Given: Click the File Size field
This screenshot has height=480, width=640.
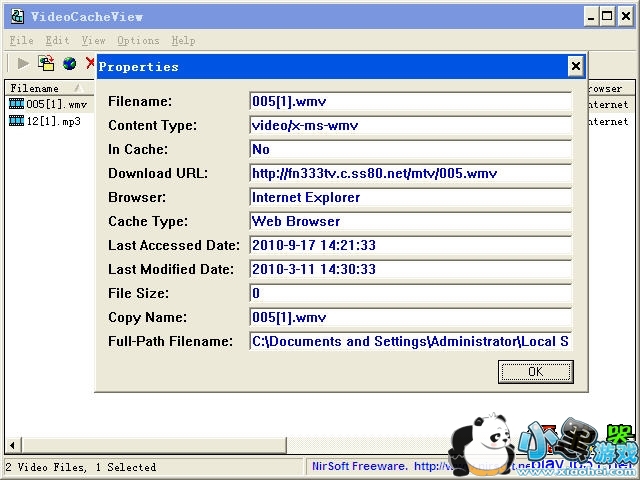Looking at the screenshot, I should 410,293.
